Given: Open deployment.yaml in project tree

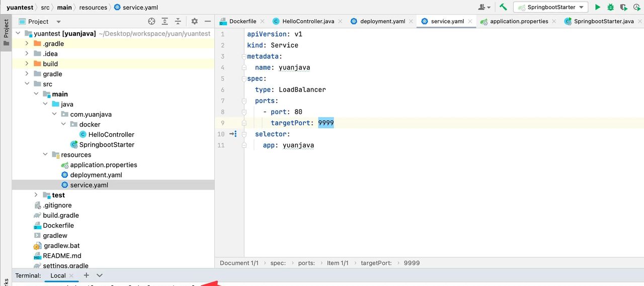Looking at the screenshot, I should click(x=96, y=175).
